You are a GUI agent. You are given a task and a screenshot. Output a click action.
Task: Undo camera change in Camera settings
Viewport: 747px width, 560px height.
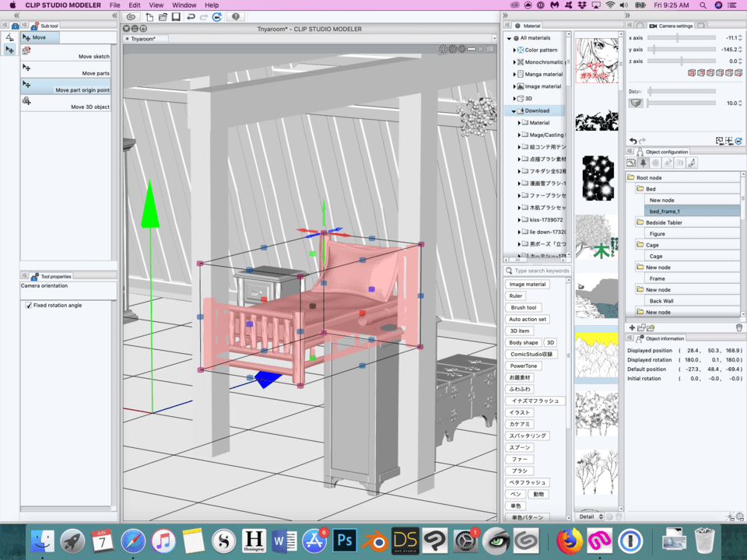[x=633, y=141]
